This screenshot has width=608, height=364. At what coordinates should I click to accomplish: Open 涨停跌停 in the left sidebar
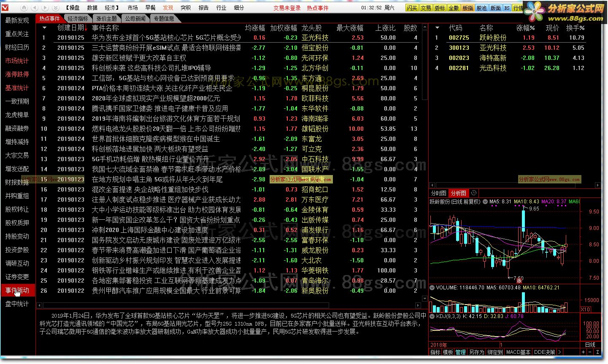tap(17, 74)
